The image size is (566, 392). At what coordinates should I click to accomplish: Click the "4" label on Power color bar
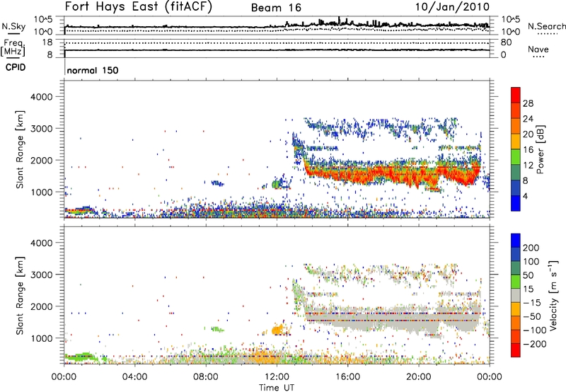525,196
